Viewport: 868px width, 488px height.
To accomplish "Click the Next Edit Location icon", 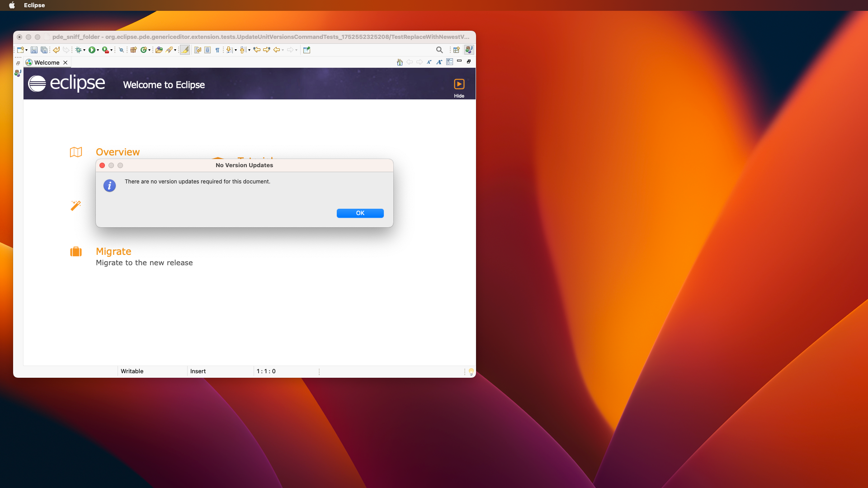I will [267, 50].
